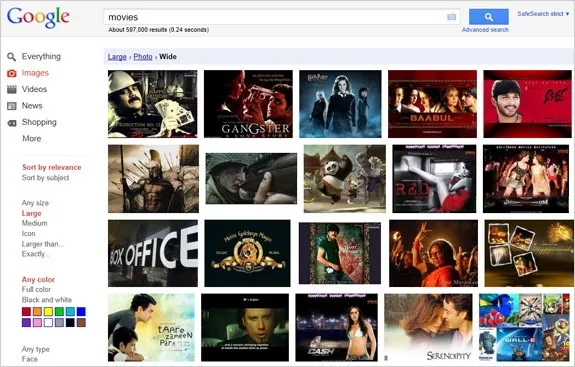
Task: Click the Everything magnifier icon
Action: (x=11, y=57)
